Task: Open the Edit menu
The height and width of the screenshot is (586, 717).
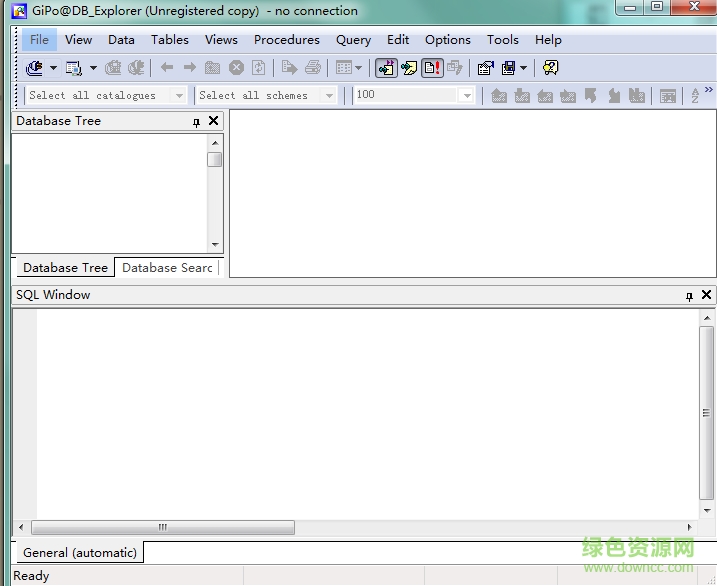Action: click(398, 40)
